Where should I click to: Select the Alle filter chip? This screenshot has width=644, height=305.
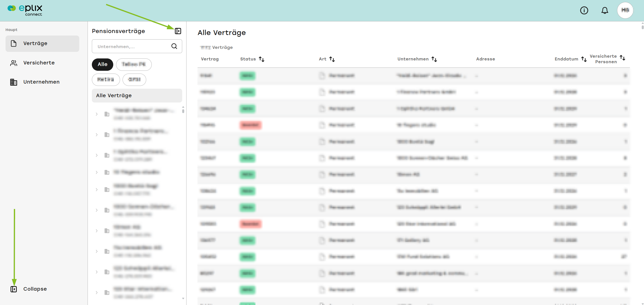[102, 64]
